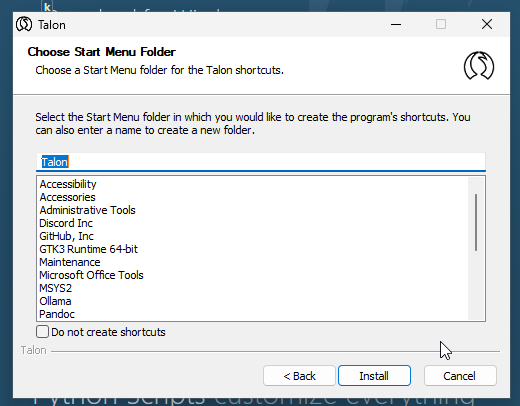
Task: Click the Install button
Action: click(x=374, y=376)
